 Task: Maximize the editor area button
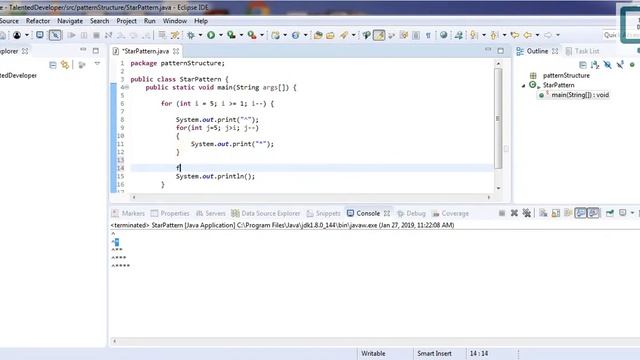coord(500,51)
